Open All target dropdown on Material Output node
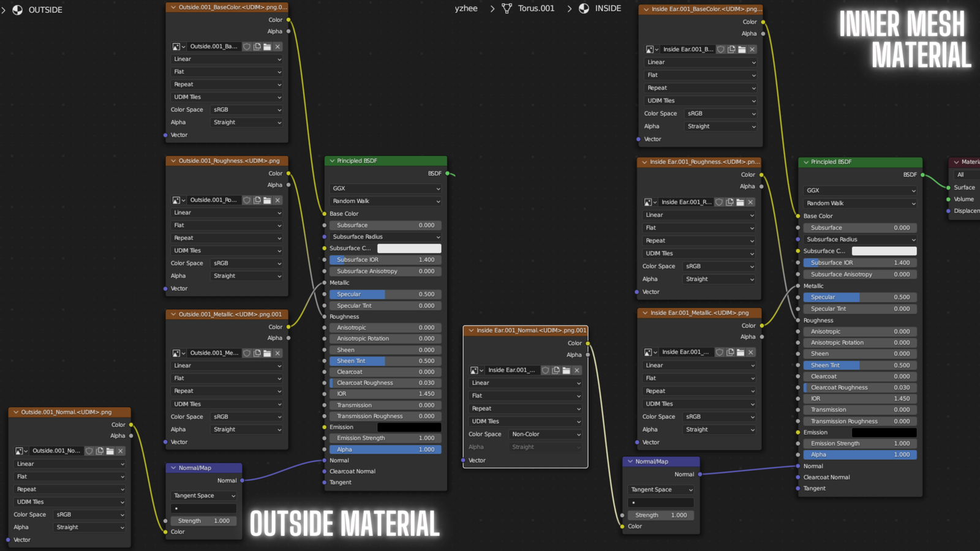 coord(967,175)
